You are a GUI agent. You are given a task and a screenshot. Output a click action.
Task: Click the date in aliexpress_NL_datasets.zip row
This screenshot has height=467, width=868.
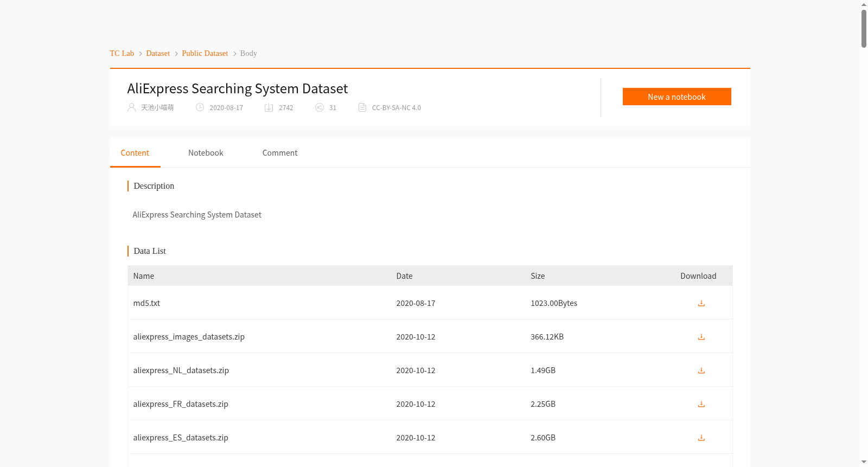416,370
